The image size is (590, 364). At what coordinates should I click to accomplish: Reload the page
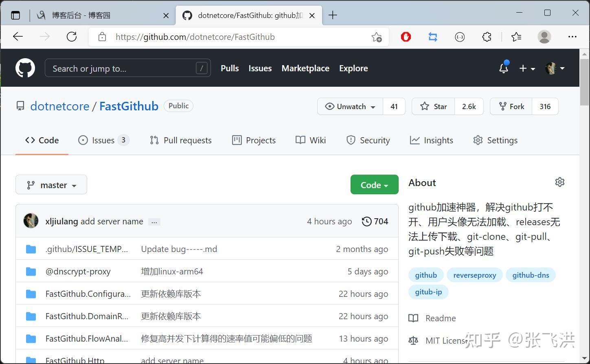71,37
